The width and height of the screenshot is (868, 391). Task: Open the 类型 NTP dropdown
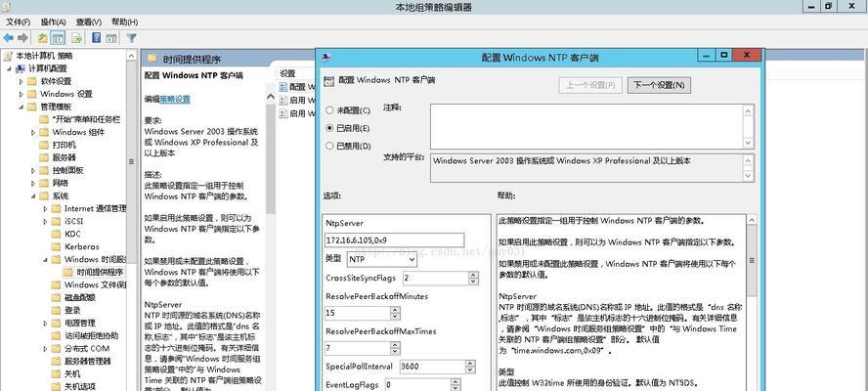pos(382,259)
